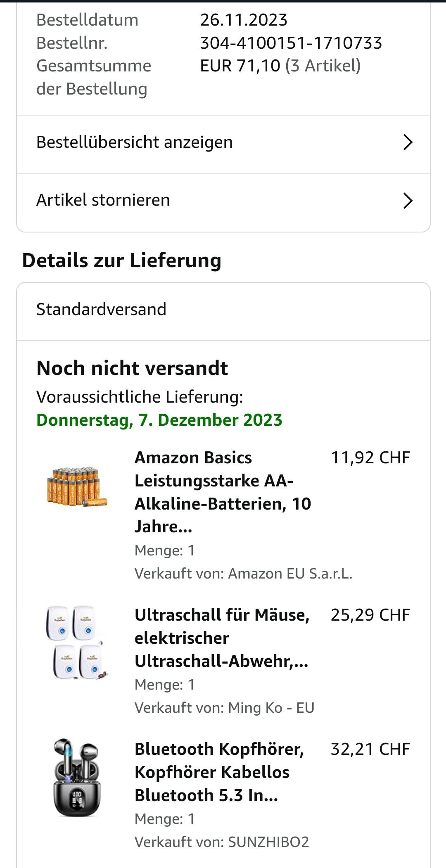Tap the 25,29 CHF repeller price
The height and width of the screenshot is (868, 446).
point(370,615)
